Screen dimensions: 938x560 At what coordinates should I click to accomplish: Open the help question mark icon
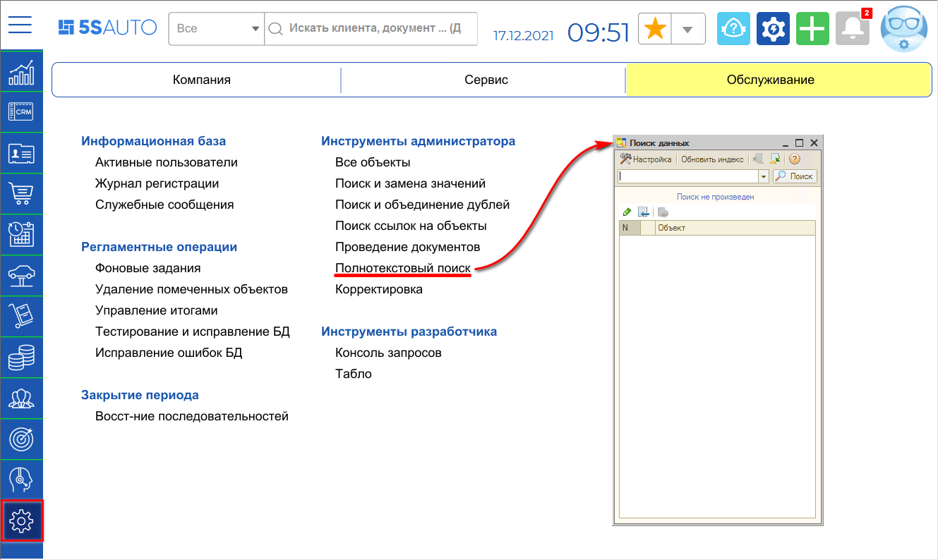tap(733, 29)
